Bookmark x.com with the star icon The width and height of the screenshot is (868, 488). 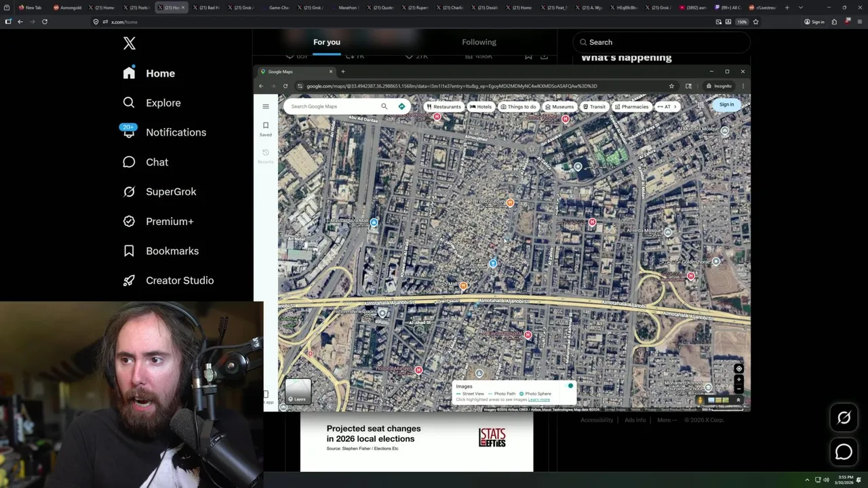pos(755,22)
